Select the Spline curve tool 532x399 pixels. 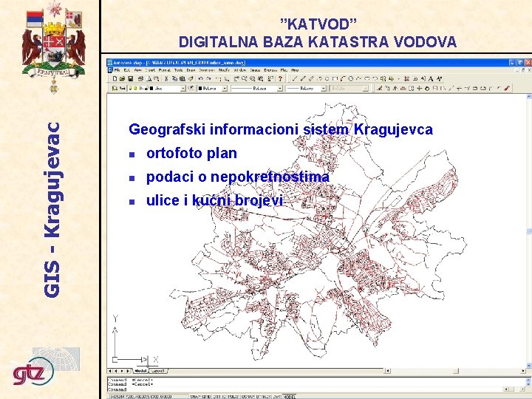pos(359,79)
